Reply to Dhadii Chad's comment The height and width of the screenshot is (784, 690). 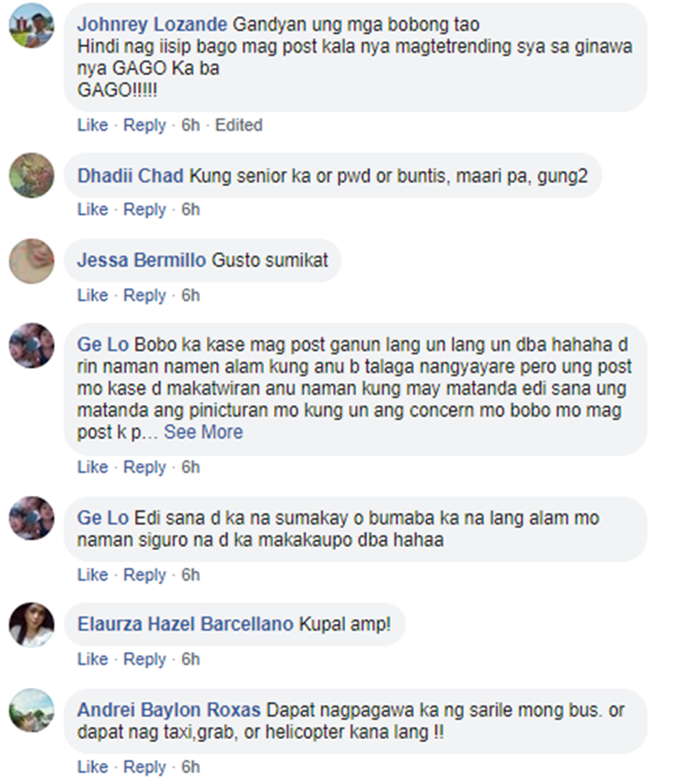pos(144,210)
